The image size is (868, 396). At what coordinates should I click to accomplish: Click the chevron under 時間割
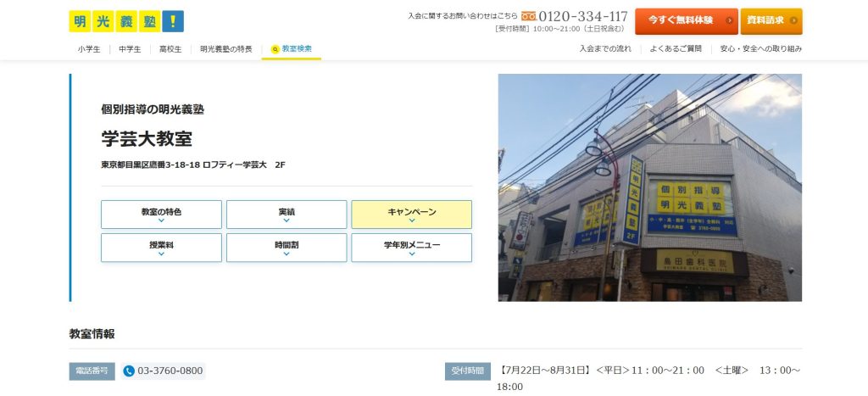[287, 254]
